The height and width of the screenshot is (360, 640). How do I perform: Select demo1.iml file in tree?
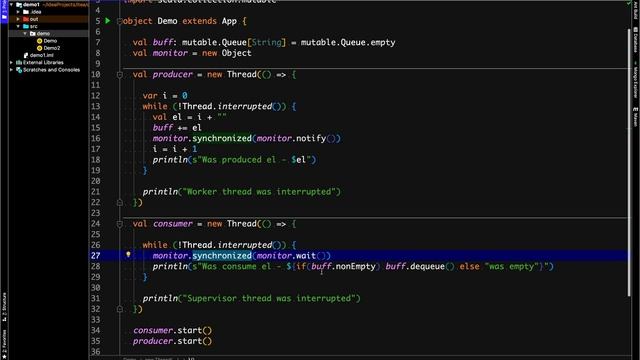coord(42,55)
